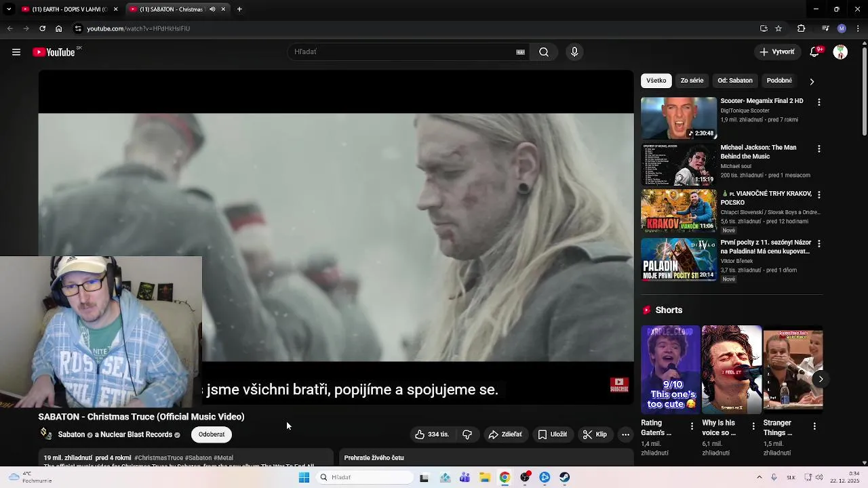Image resolution: width=868 pixels, height=488 pixels.
Task: Open options for První pocity Paladin video
Action: click(x=818, y=243)
